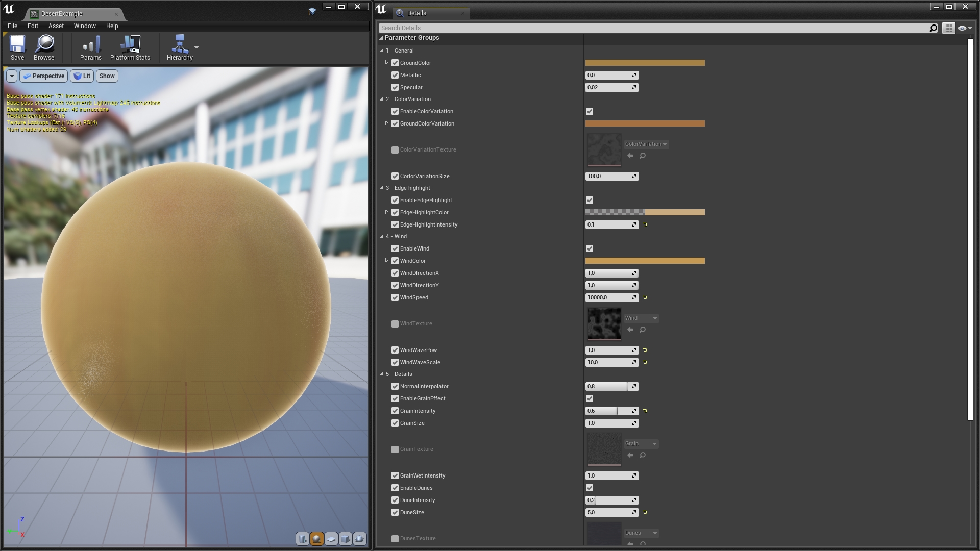Click the WindColor color swatch
Screen dimensions: 980x551
pos(645,261)
